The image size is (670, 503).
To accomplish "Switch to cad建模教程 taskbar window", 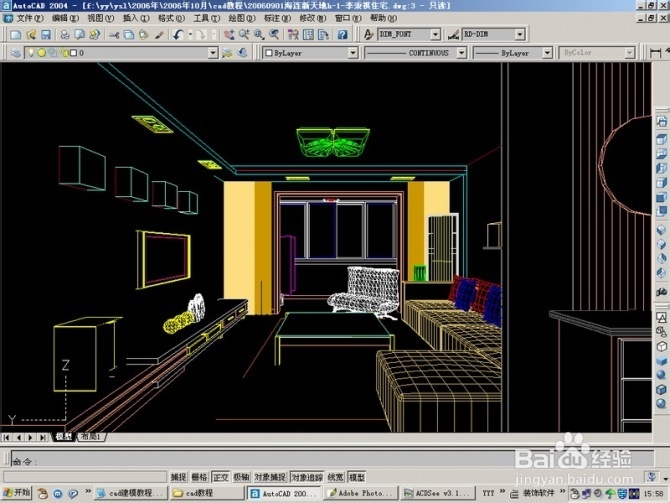I will click(130, 493).
